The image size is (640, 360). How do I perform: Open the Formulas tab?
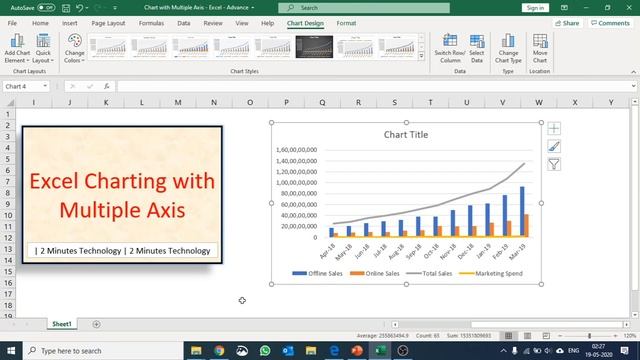(x=151, y=23)
